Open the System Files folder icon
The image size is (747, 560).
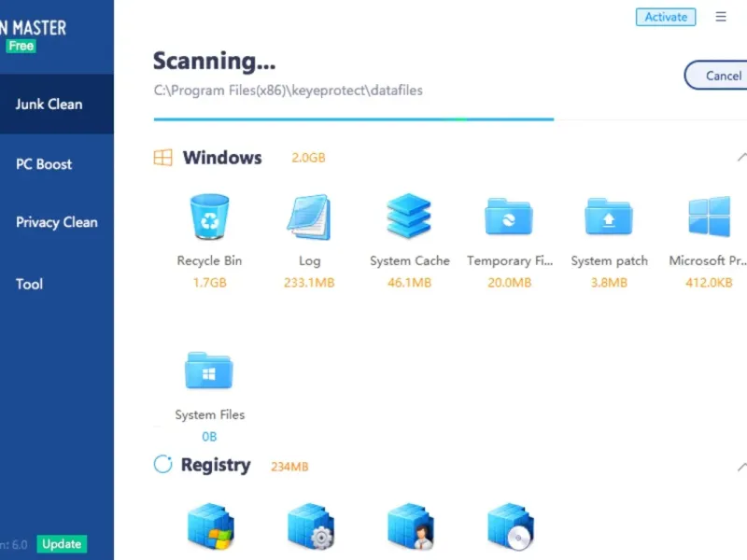pyautogui.click(x=209, y=371)
